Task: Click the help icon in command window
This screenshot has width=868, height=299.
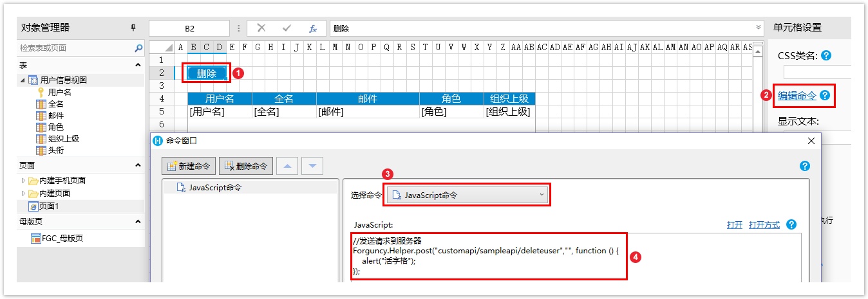Action: click(x=804, y=166)
